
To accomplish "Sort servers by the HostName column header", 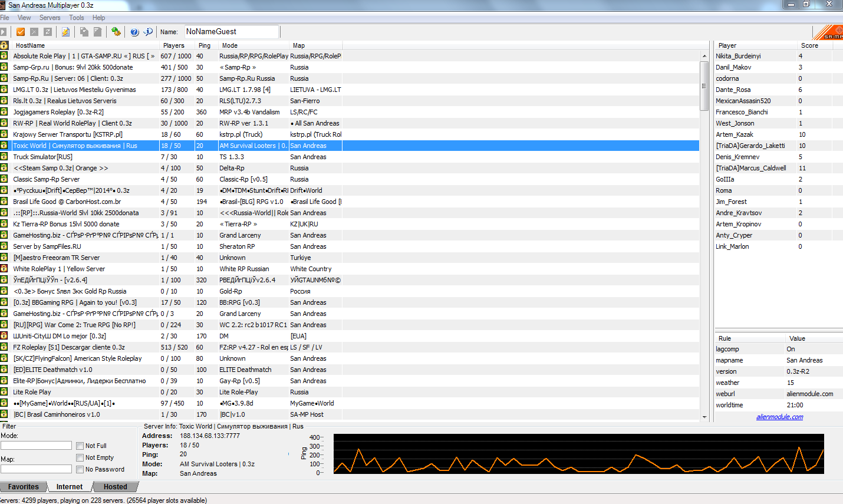I will click(x=86, y=45).
